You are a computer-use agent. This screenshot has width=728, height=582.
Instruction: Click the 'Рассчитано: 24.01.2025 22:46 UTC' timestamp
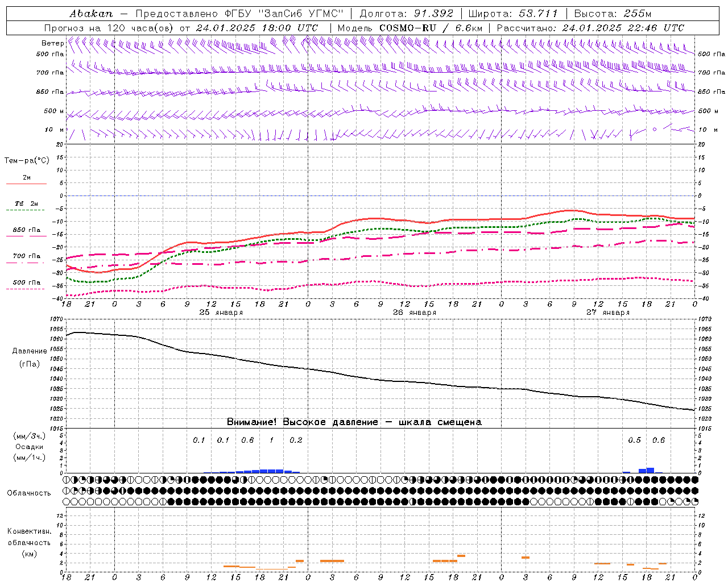(590, 28)
